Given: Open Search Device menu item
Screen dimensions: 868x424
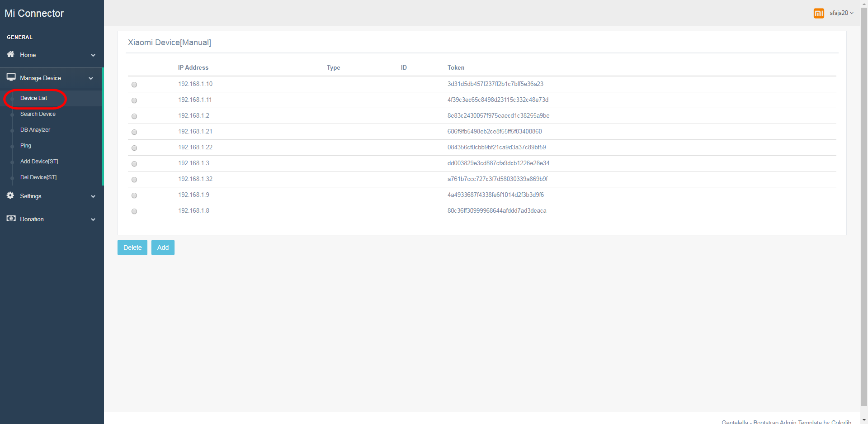Looking at the screenshot, I should coord(38,114).
